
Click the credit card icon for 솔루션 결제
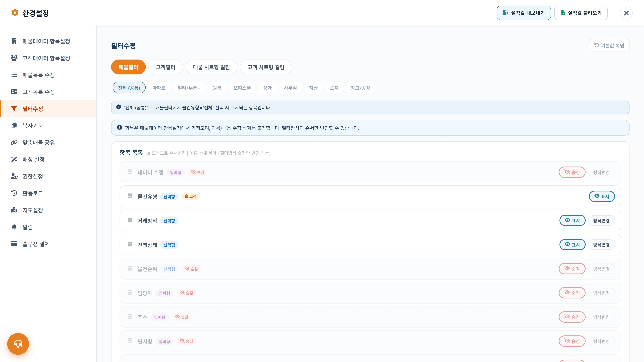14,244
